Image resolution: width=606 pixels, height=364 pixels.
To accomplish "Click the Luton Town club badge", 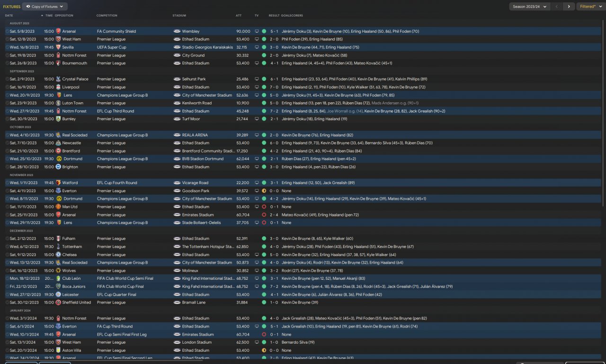I will click(x=58, y=103).
